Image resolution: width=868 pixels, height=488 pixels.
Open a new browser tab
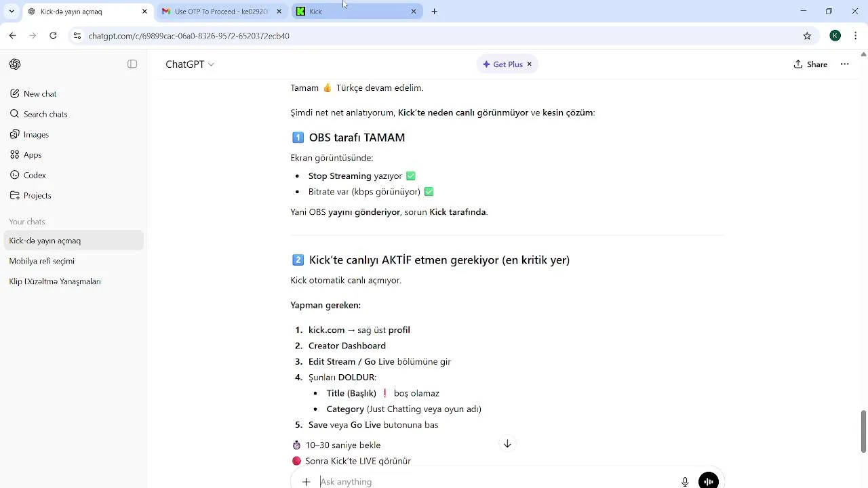coord(435,12)
